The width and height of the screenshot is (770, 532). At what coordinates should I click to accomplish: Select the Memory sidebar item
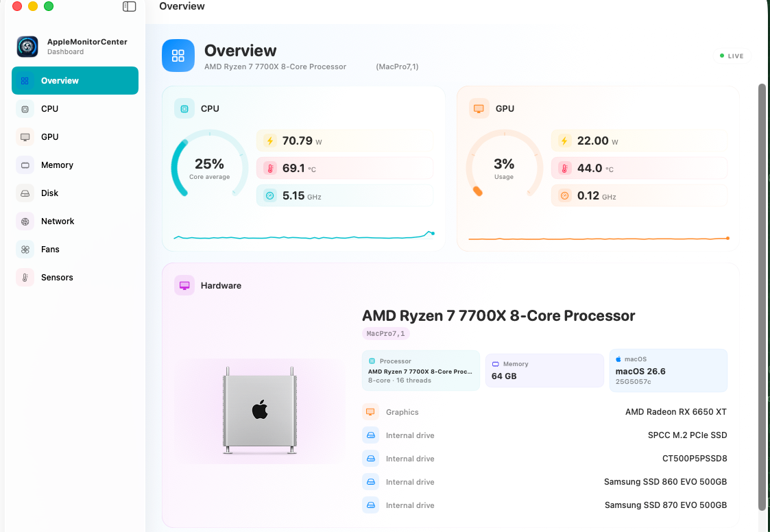pyautogui.click(x=75, y=165)
